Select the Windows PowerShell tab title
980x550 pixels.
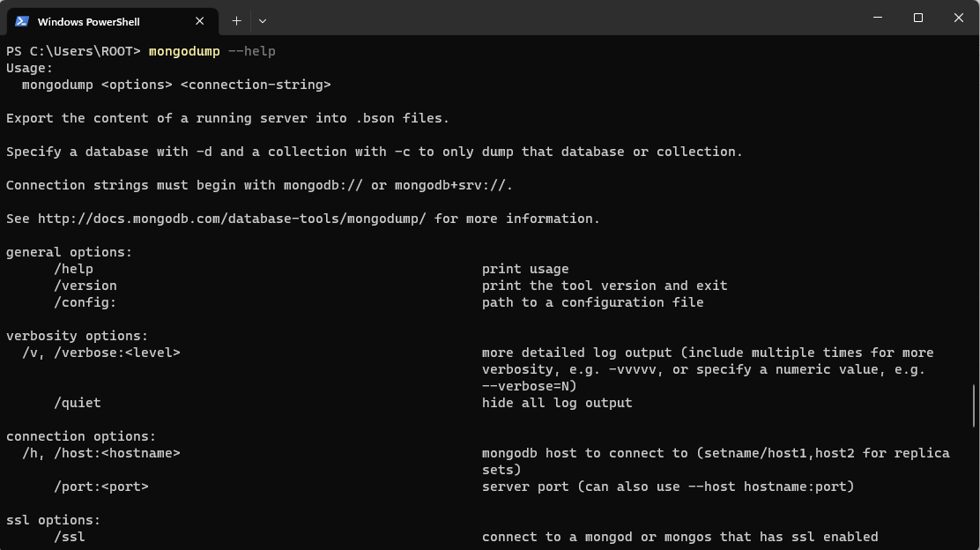(x=89, y=21)
